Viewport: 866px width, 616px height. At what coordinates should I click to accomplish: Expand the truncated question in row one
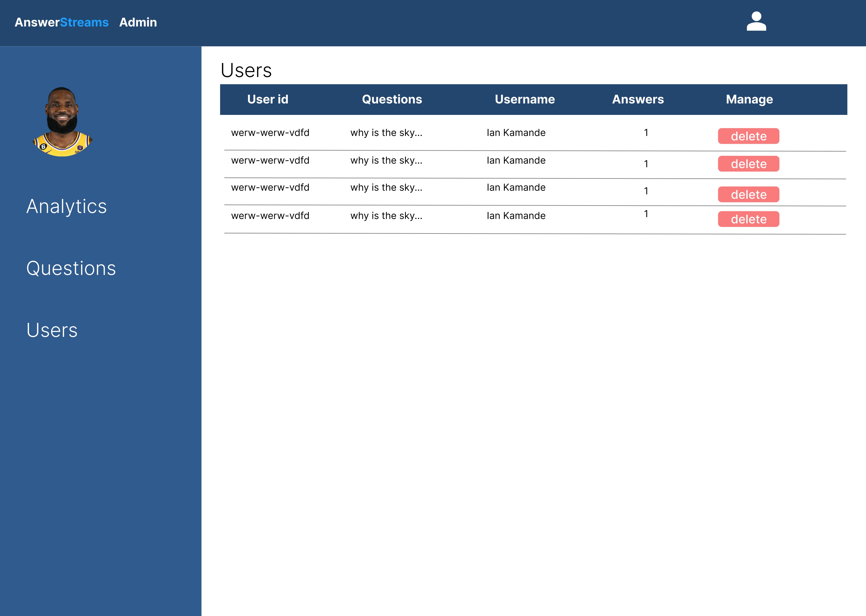point(386,132)
